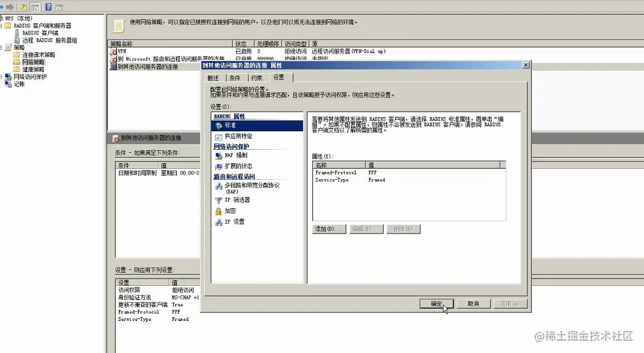Select the NPS (本地) root node
The width and height of the screenshot is (644, 353).
pos(18,18)
